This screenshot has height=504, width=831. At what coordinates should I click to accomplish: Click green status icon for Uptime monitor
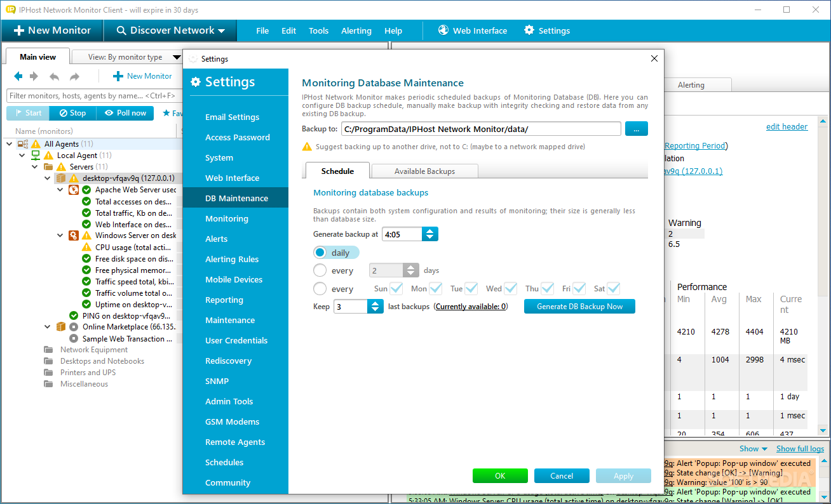tap(86, 304)
